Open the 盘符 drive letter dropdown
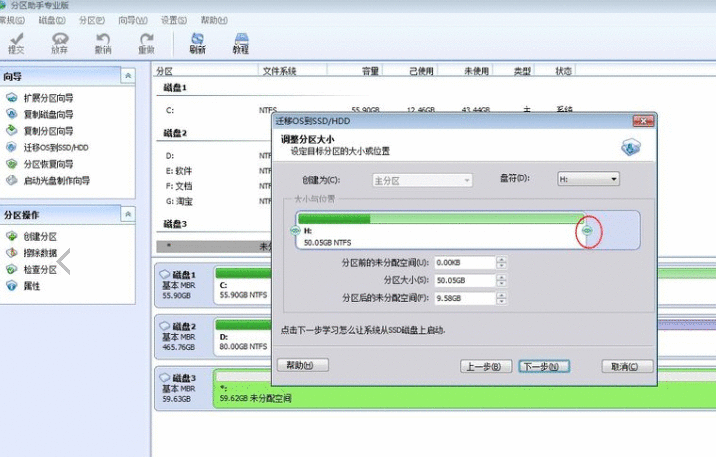The height and width of the screenshot is (457, 716). (x=589, y=179)
